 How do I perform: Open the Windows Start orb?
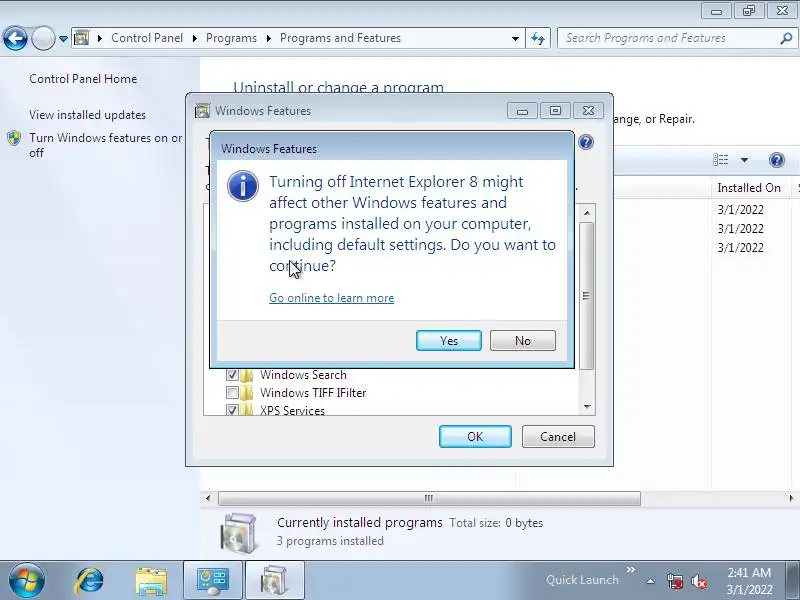pos(26,581)
